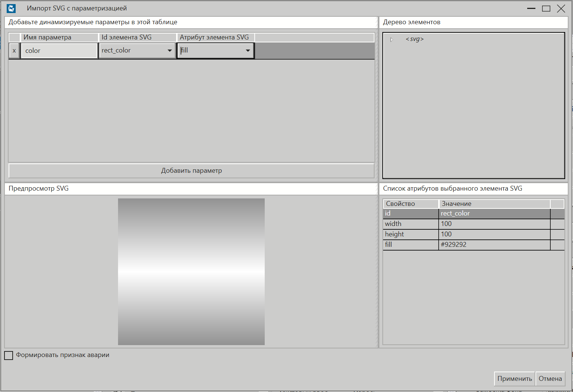Enable 'Формировать признак аварии' checkbox
Image resolution: width=573 pixels, height=392 pixels.
[x=9, y=355]
